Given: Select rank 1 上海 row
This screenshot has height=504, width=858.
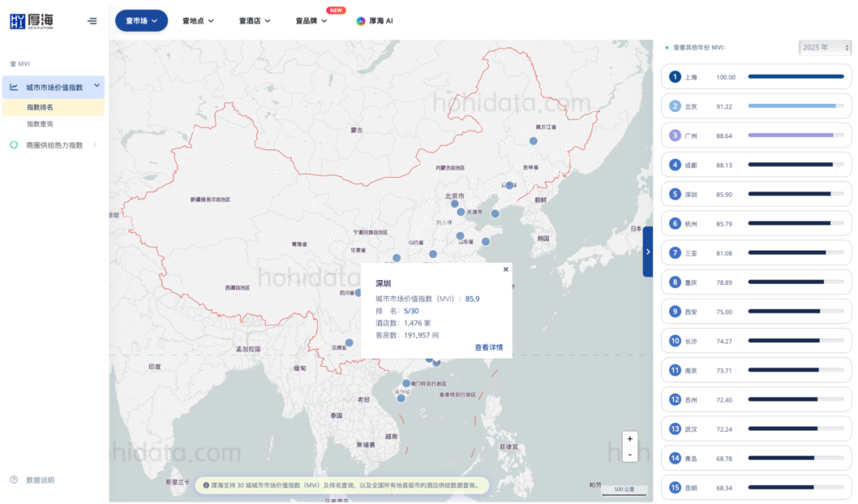Looking at the screenshot, I should pos(756,77).
